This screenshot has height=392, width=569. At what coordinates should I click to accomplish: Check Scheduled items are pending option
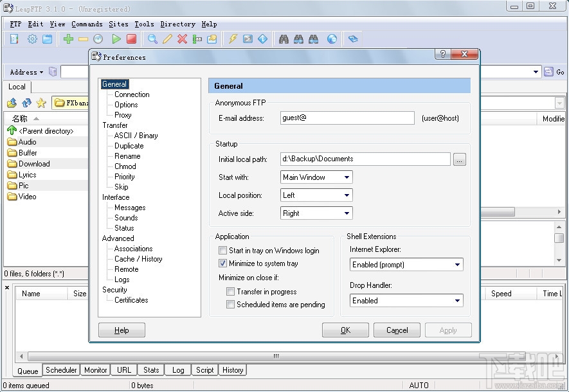pos(230,304)
